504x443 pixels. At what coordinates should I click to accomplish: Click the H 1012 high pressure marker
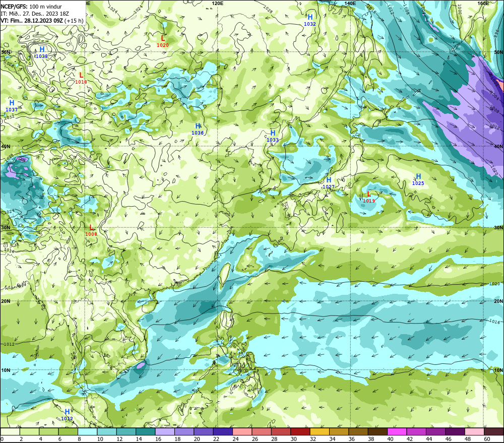[67, 415]
